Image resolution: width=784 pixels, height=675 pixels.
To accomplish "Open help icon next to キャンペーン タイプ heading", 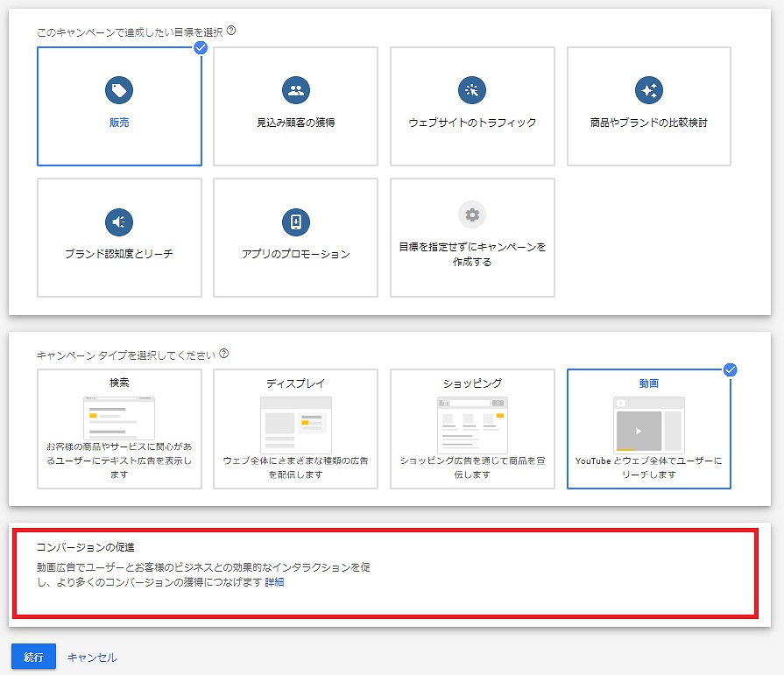I will click(x=224, y=354).
